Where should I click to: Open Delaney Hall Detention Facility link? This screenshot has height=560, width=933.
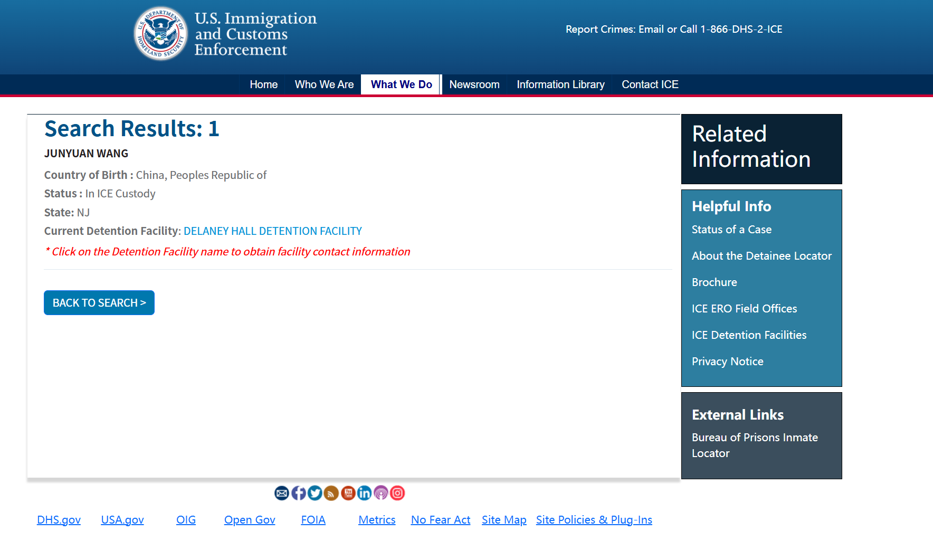pos(272,231)
